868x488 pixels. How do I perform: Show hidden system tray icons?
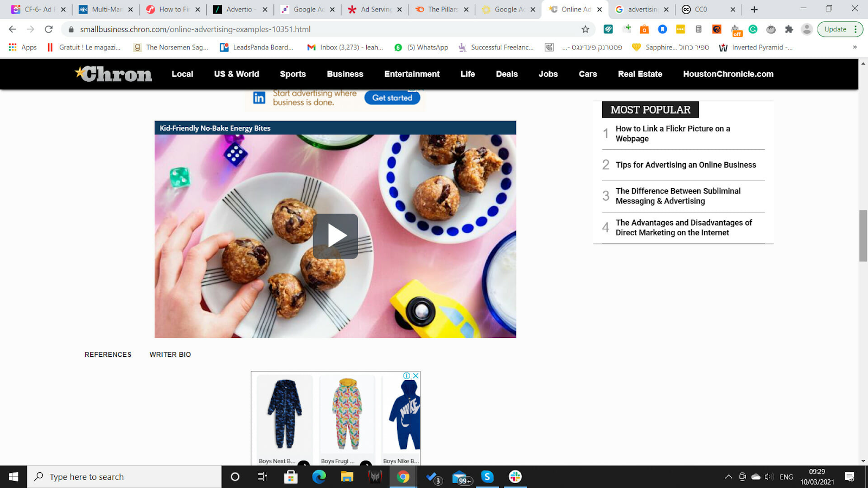pyautogui.click(x=728, y=477)
